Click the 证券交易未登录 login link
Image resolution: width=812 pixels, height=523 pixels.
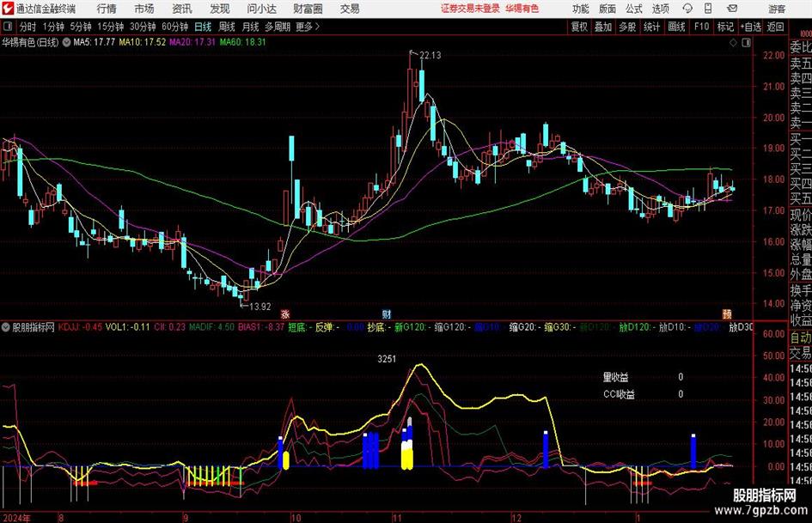(470, 9)
